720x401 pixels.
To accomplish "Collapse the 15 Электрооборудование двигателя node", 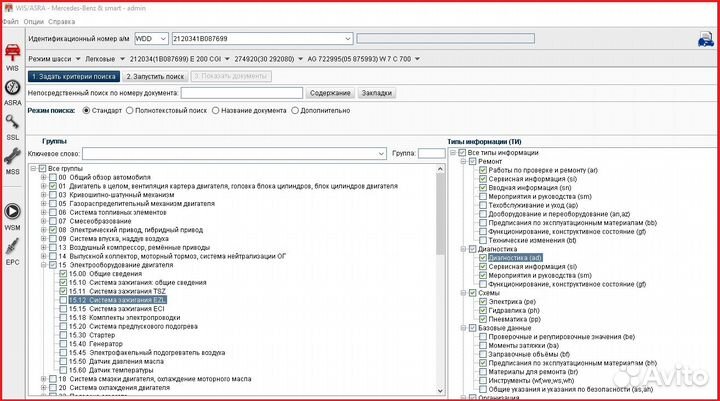I will [x=41, y=265].
